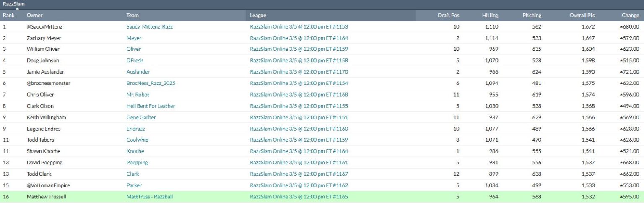Open league #1160 link
The image size is (644, 203).
[299, 129]
